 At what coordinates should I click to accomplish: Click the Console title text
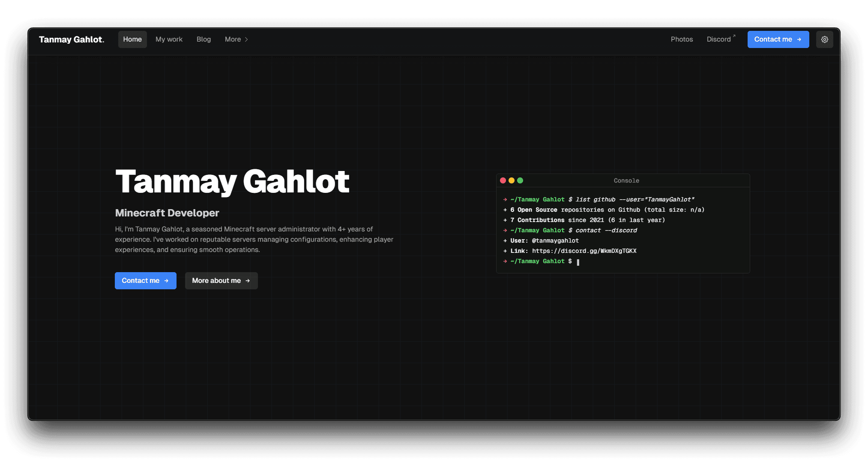[626, 180]
